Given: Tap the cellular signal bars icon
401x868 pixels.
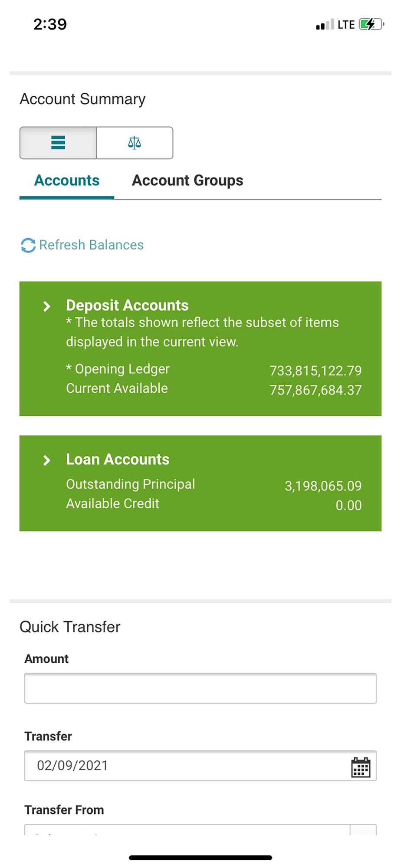Looking at the screenshot, I should click(325, 24).
